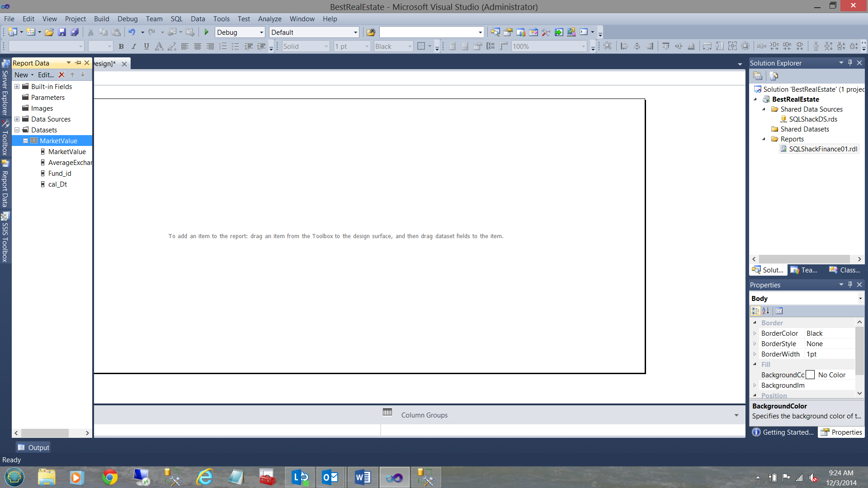The image size is (868, 488).
Task: Collapse the Datasets tree node
Action: [x=17, y=130]
